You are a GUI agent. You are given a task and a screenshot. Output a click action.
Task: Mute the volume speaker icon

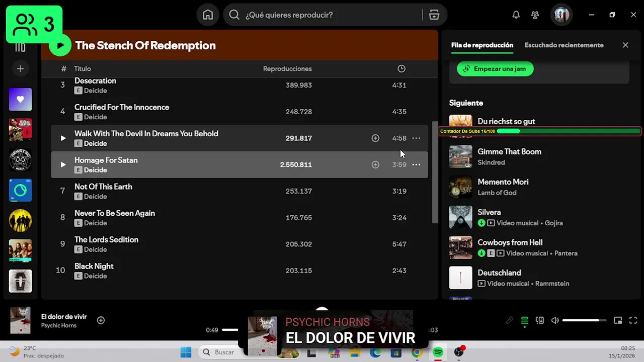click(x=555, y=320)
